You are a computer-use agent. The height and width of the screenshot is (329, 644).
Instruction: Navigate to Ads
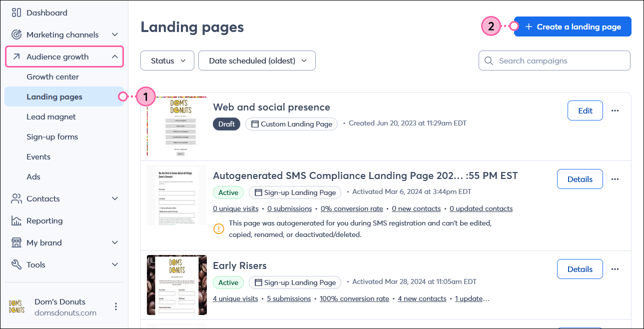tap(33, 176)
